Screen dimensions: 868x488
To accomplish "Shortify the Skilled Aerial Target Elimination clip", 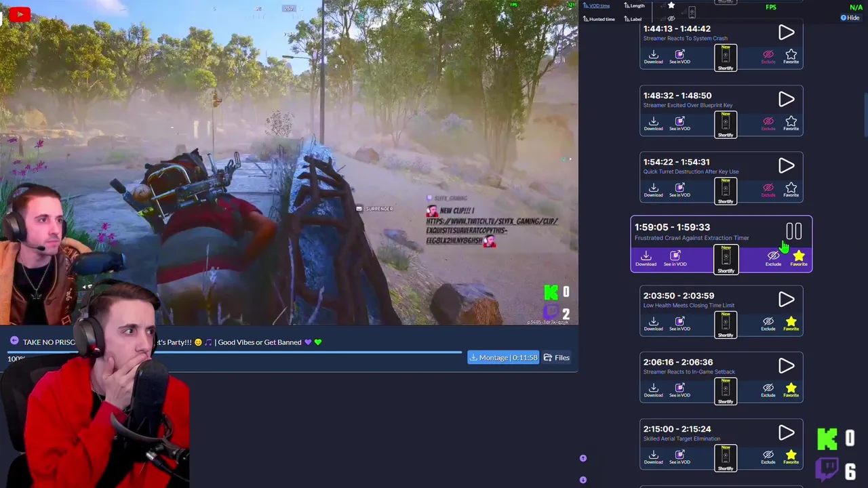I will tap(726, 458).
